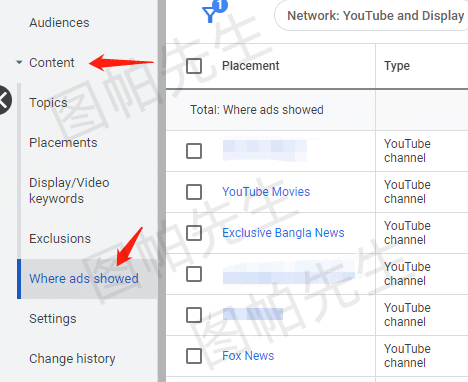This screenshot has height=382, width=468.
Task: Open Placements in the sidebar
Action: [63, 143]
